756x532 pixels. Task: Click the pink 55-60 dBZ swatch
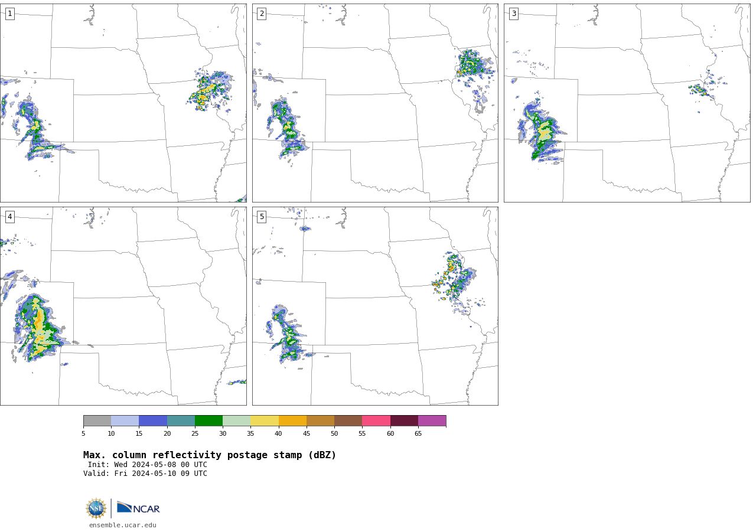click(x=376, y=420)
